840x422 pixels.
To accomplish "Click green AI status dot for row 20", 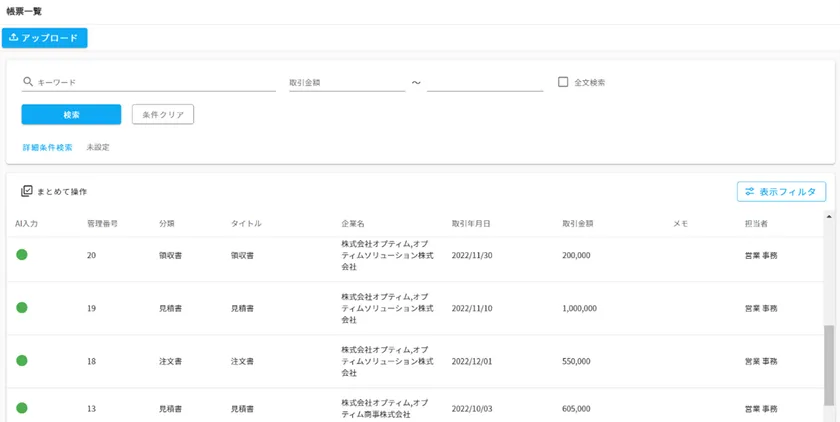I will coord(21,255).
